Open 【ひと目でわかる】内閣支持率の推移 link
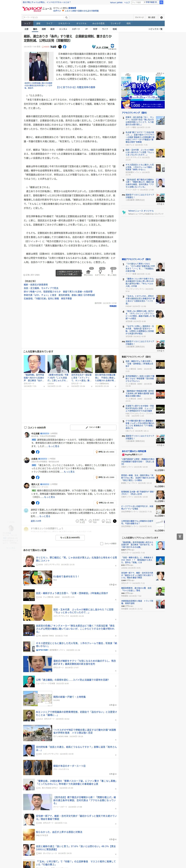This screenshot has height=868, width=186. tap(76, 87)
